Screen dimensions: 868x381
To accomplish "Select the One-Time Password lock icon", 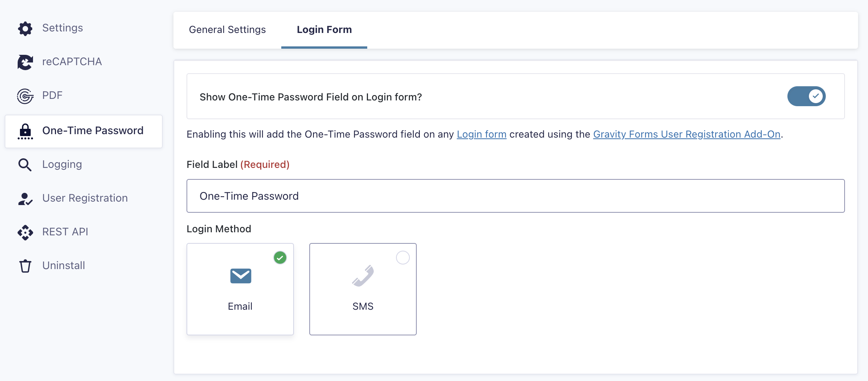I will click(25, 131).
